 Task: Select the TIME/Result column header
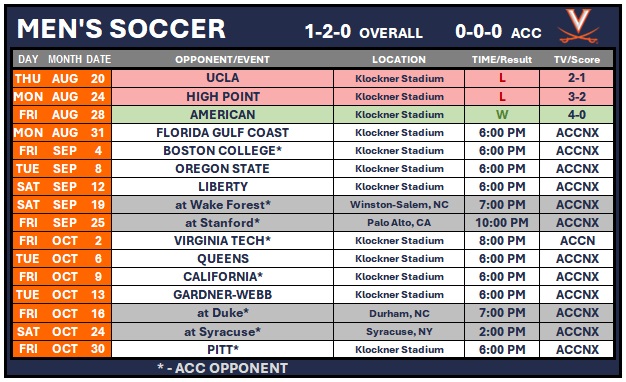click(x=502, y=59)
